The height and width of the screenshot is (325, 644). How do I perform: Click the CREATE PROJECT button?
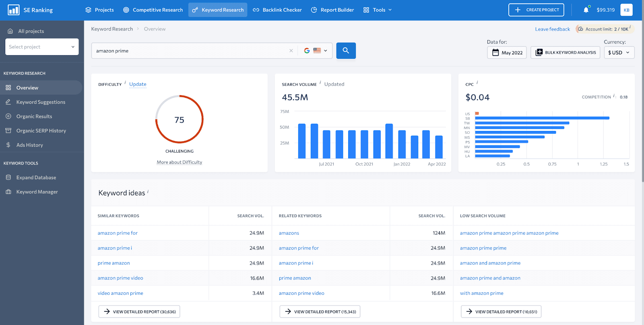[x=536, y=10]
